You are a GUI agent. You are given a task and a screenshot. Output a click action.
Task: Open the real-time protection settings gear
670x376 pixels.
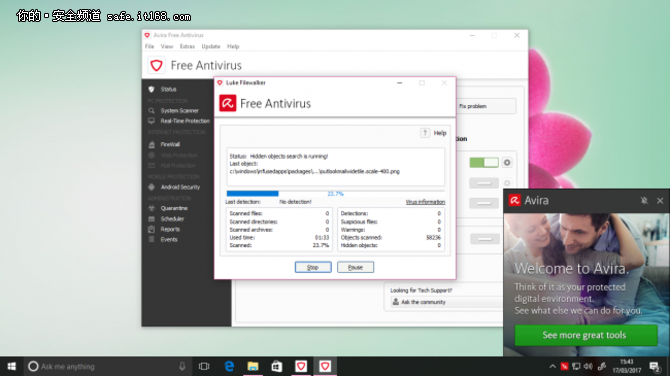[x=507, y=162]
